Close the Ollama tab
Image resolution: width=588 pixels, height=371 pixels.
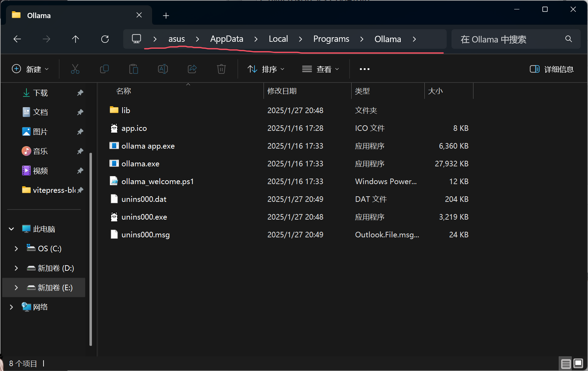click(139, 15)
